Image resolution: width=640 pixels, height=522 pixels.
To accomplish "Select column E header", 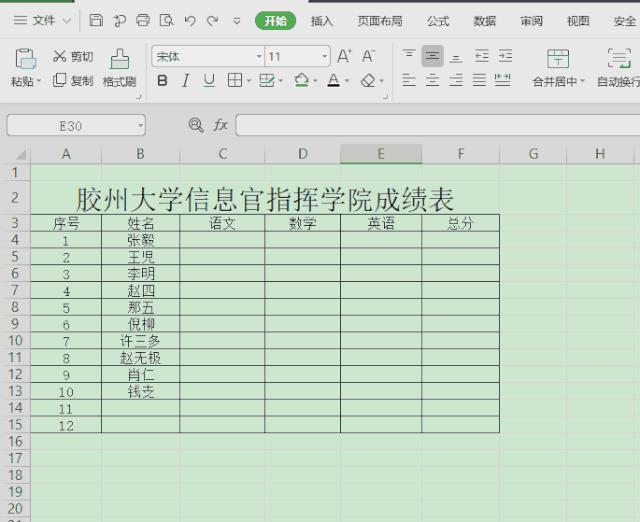I will [381, 154].
